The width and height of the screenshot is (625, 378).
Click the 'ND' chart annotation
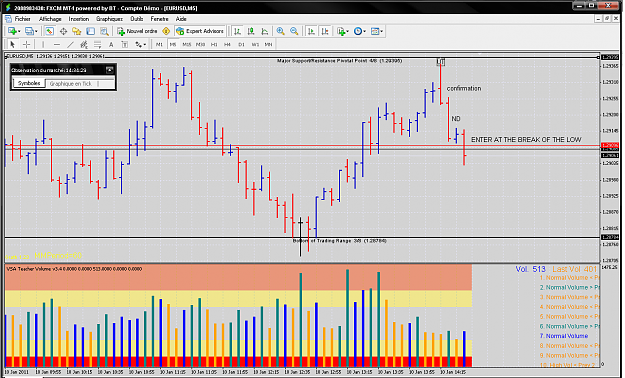456,119
